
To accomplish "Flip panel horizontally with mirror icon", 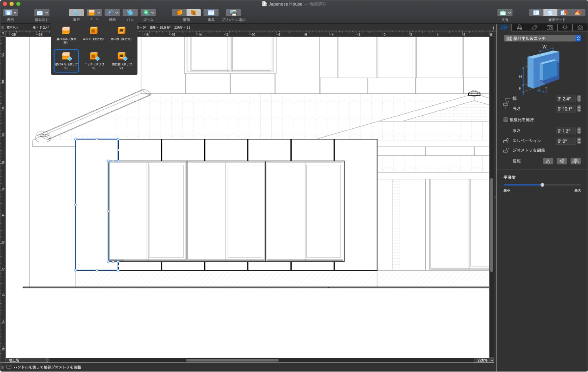I will coord(548,161).
